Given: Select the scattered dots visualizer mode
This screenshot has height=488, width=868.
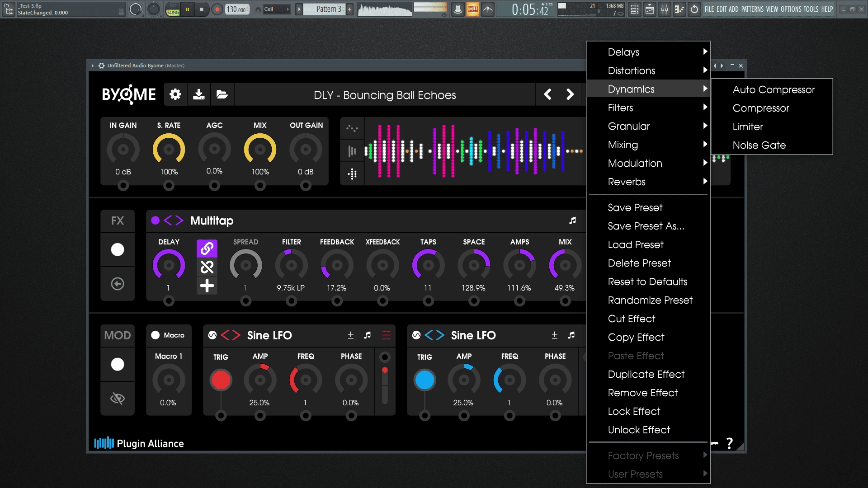Looking at the screenshot, I should [x=352, y=129].
